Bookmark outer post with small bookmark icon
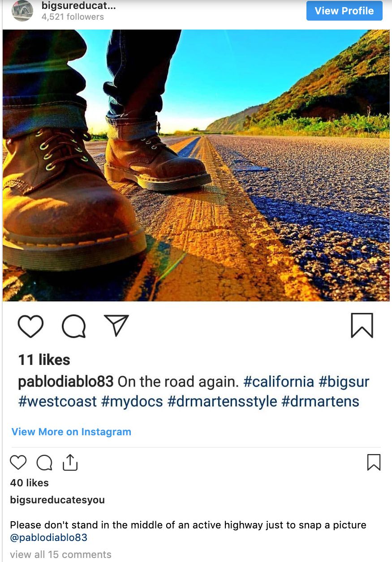Image resolution: width=392 pixels, height=562 pixels. (x=374, y=462)
